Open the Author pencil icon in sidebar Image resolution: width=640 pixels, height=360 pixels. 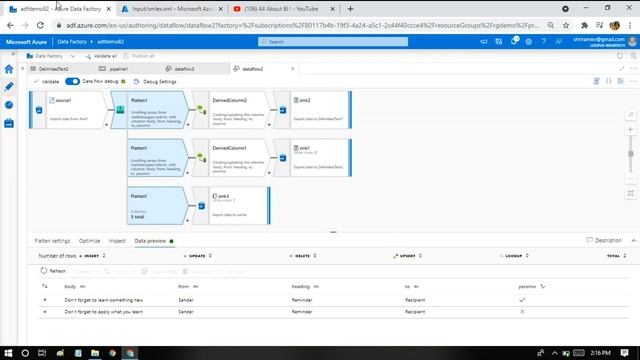pyautogui.click(x=9, y=87)
